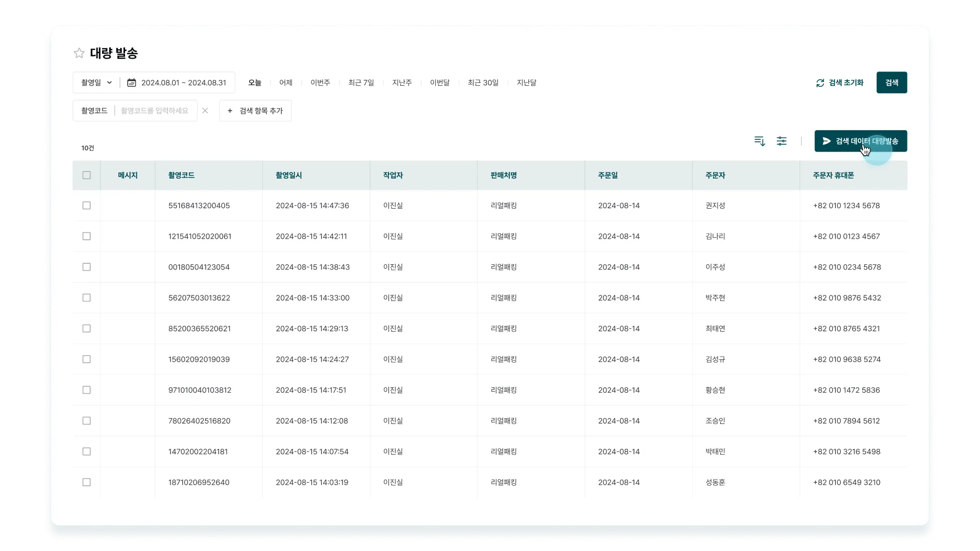Image resolution: width=980 pixels, height=551 pixels.
Task: Click the 촬영일시 column header
Action: click(x=289, y=176)
